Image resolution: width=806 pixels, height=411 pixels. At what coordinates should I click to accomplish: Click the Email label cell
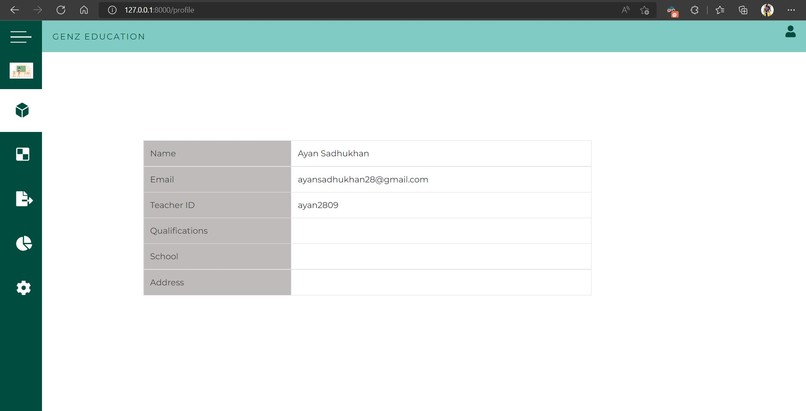coord(217,179)
